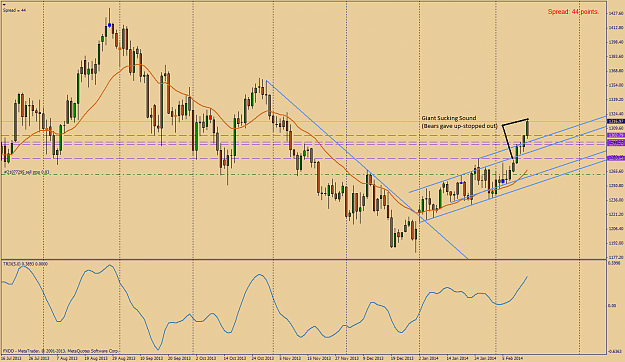The height and width of the screenshot is (362, 625).
Task: Click the '19 Dec 2013' date on time axis
Action: [x=401, y=358]
